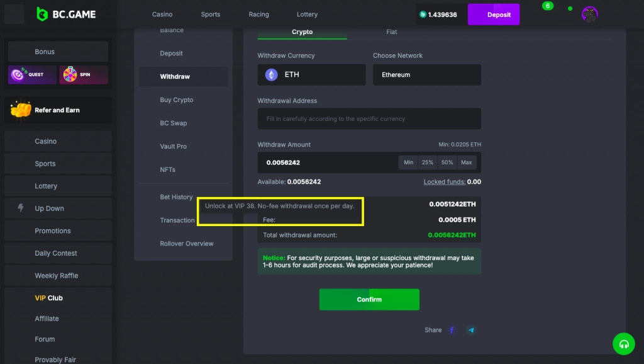Open the Withdraw Currency ETH selector
The width and height of the screenshot is (644, 364).
(311, 74)
